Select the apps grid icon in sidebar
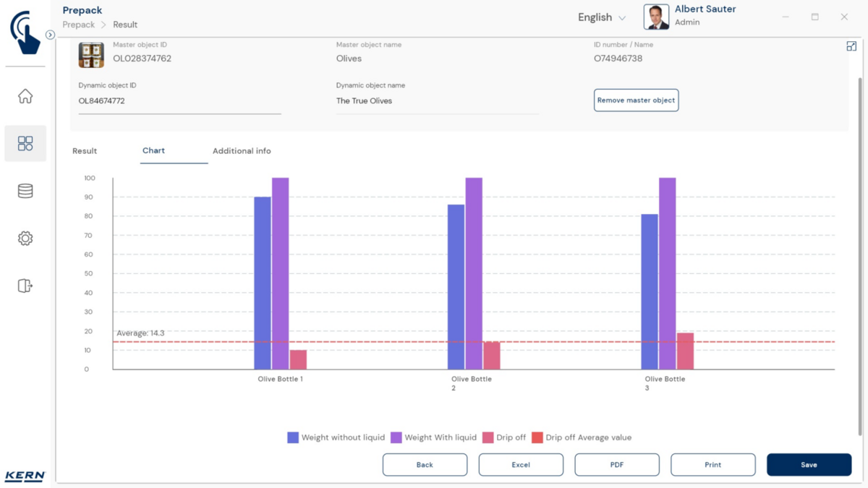This screenshot has height=488, width=868. click(x=25, y=143)
